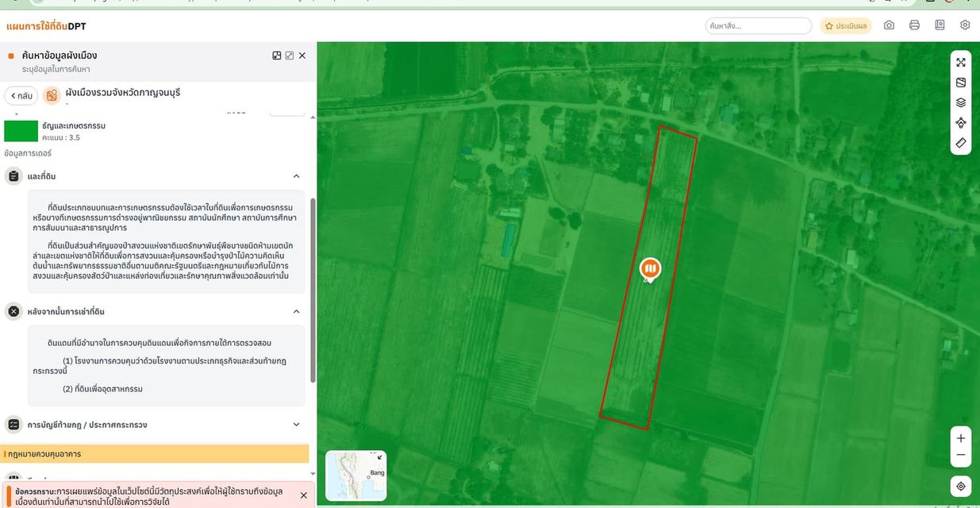Dismiss the red disclaimer notice
The height and width of the screenshot is (508, 980).
(x=303, y=495)
